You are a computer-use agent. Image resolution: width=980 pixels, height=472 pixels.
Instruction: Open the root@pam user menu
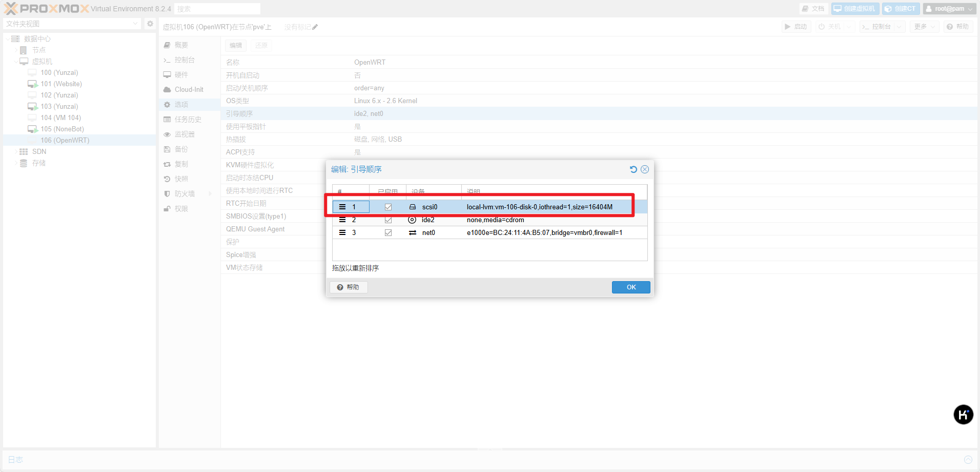click(950, 9)
